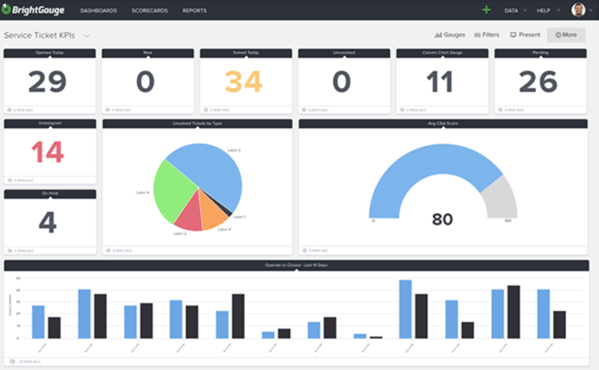Click the Gauges button
This screenshot has width=599, height=370.
tap(450, 35)
